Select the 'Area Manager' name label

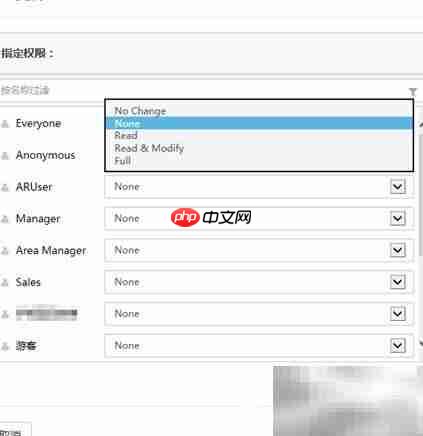click(51, 250)
